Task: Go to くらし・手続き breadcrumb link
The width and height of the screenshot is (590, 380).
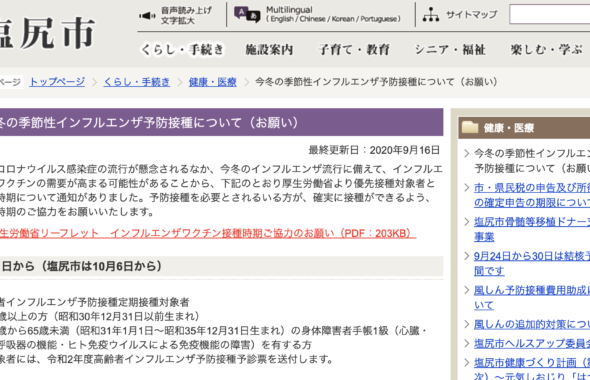Action: coord(137,82)
